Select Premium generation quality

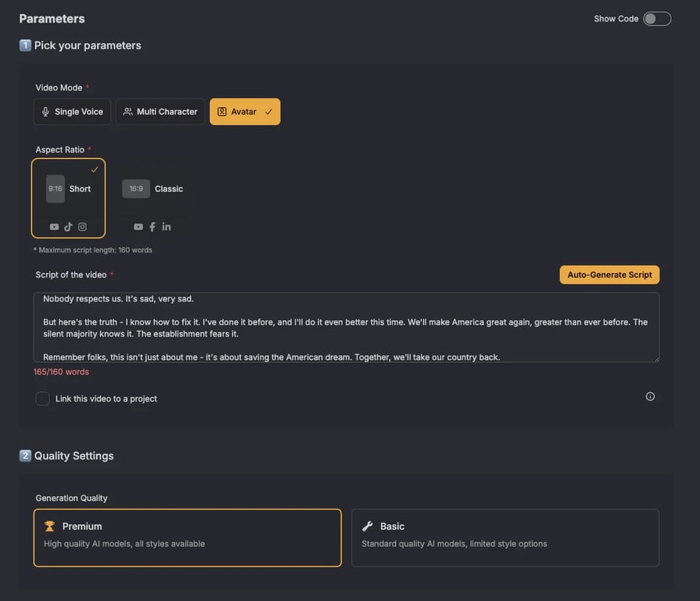[x=188, y=538]
